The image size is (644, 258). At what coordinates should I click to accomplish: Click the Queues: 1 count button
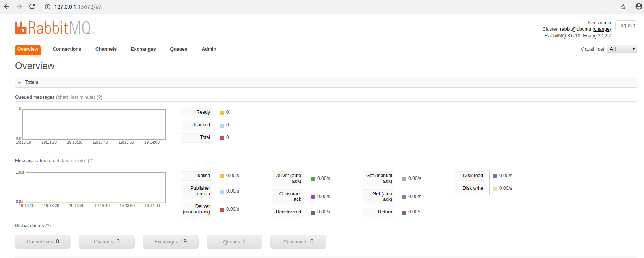pyautogui.click(x=235, y=242)
